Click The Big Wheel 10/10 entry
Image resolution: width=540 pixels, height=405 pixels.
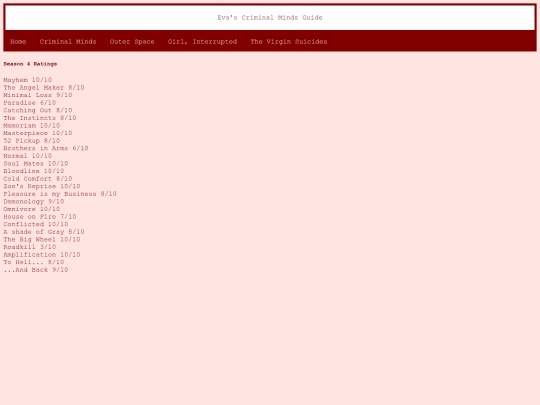42,239
